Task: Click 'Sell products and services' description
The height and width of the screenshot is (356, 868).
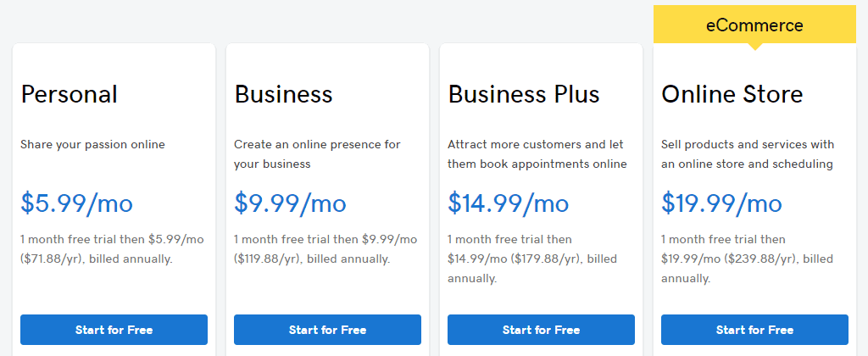Action: (748, 154)
